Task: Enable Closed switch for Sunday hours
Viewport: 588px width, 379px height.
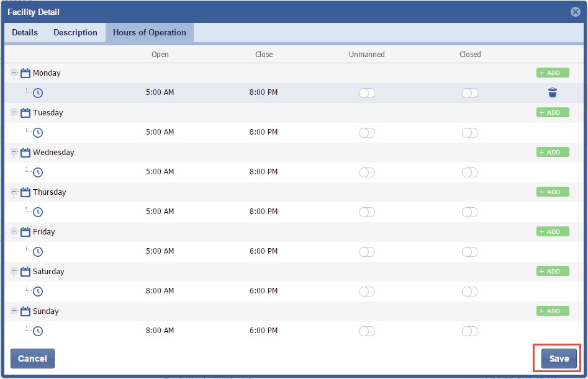Action: point(470,331)
